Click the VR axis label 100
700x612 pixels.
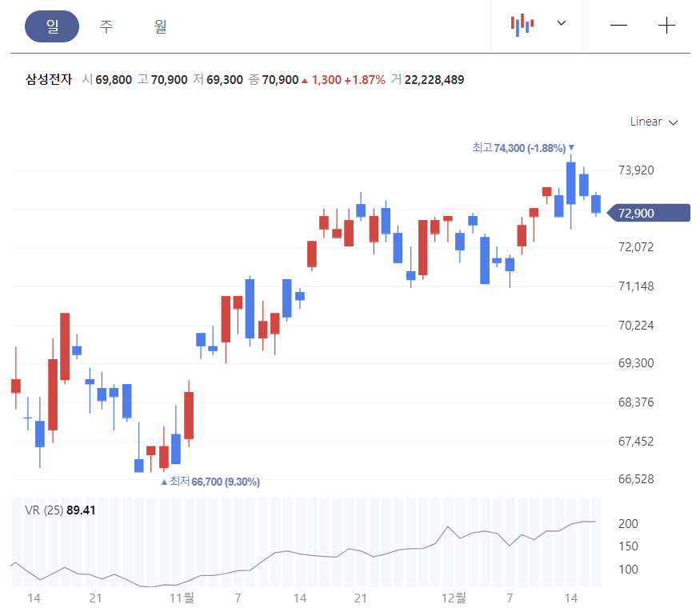point(628,569)
